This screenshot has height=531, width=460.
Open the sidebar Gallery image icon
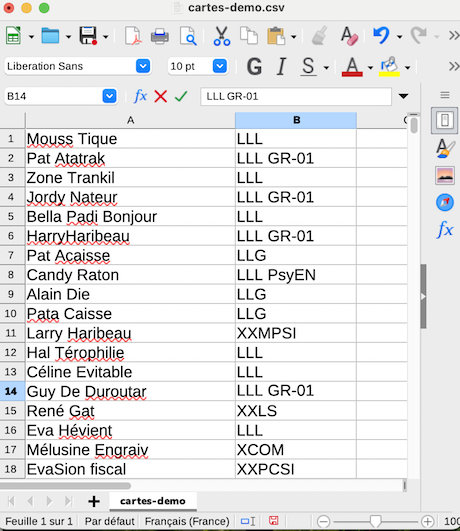pos(444,175)
